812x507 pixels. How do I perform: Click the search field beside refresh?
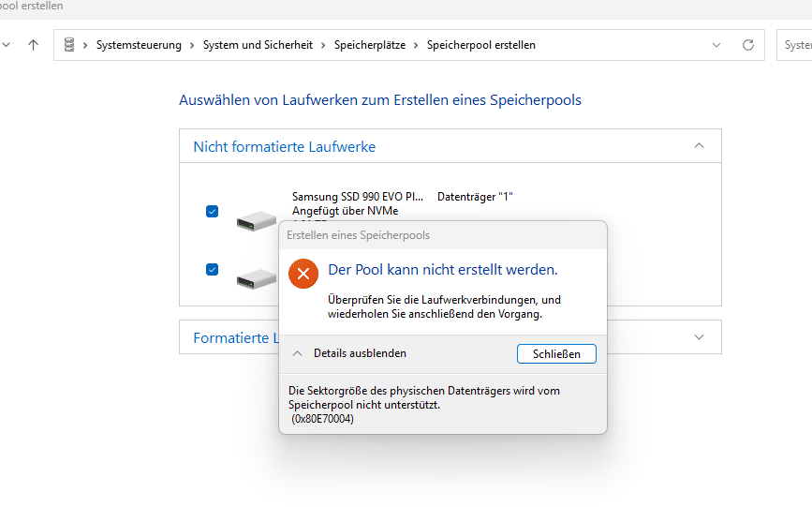pyautogui.click(x=796, y=45)
